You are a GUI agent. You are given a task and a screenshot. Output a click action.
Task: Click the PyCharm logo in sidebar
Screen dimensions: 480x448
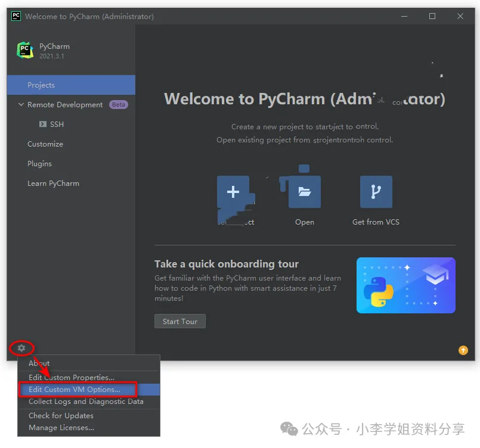coord(25,50)
